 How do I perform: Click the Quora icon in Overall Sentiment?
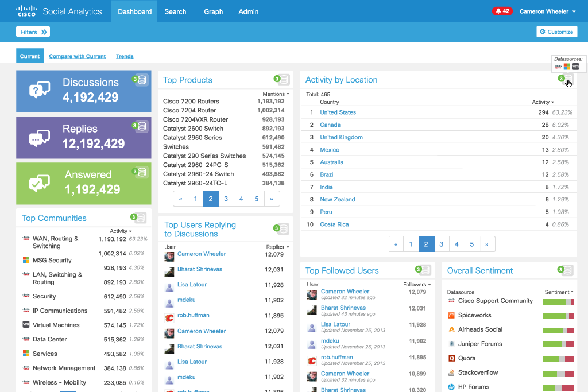coord(451,358)
